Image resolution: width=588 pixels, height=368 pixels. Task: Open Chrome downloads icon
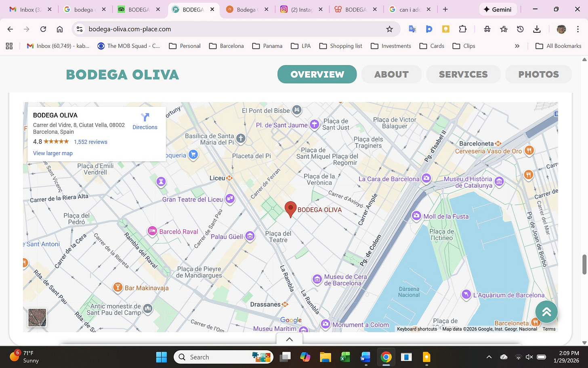click(x=537, y=29)
